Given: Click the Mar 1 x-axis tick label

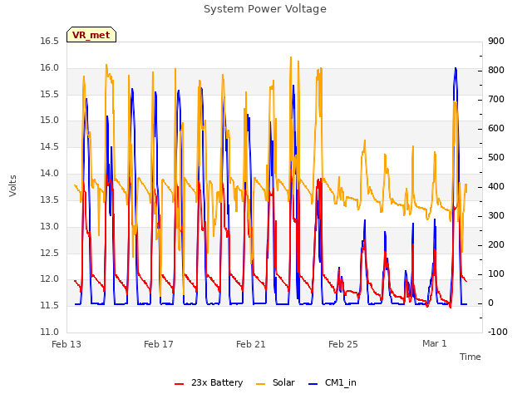Looking at the screenshot, I should point(435,343).
